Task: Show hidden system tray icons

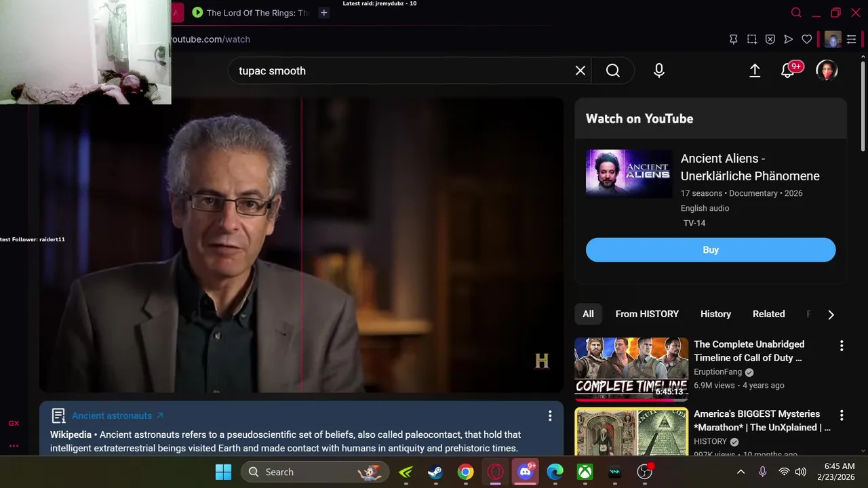Action: pos(741,472)
